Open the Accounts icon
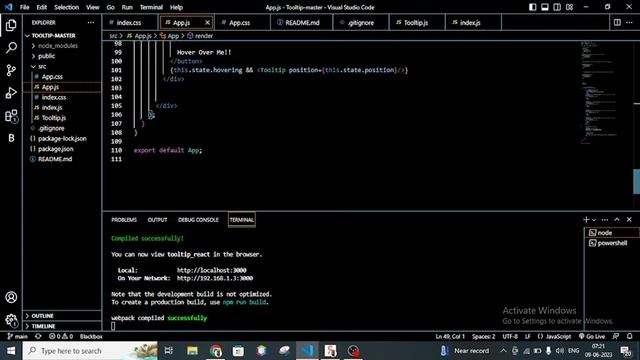640x360 pixels. 11,297
